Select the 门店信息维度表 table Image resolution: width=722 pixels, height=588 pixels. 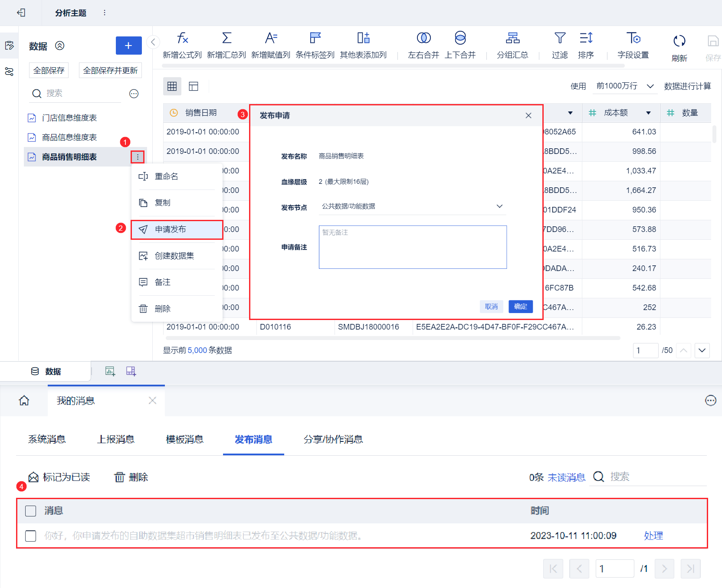coord(69,118)
